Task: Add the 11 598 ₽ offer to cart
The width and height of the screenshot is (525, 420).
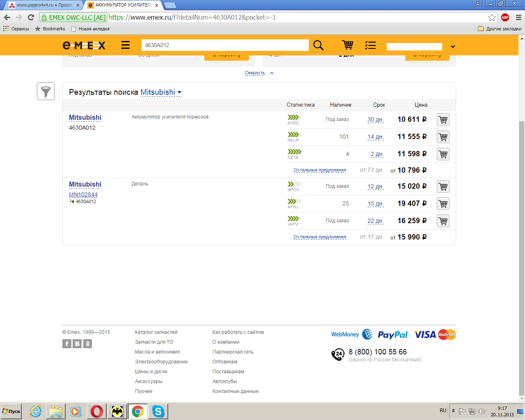Action: pyautogui.click(x=443, y=154)
